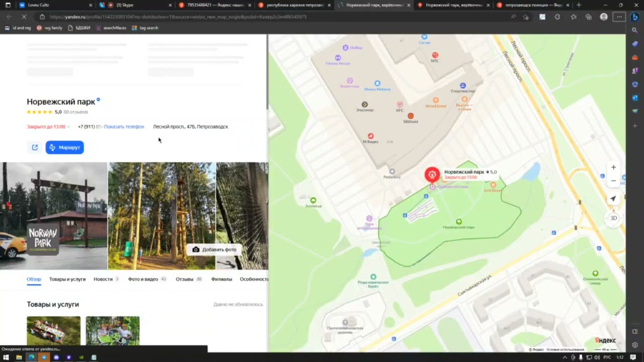Click the М.Видео marker on the map
Image resolution: width=644 pixels, height=362 pixels.
[x=370, y=136]
